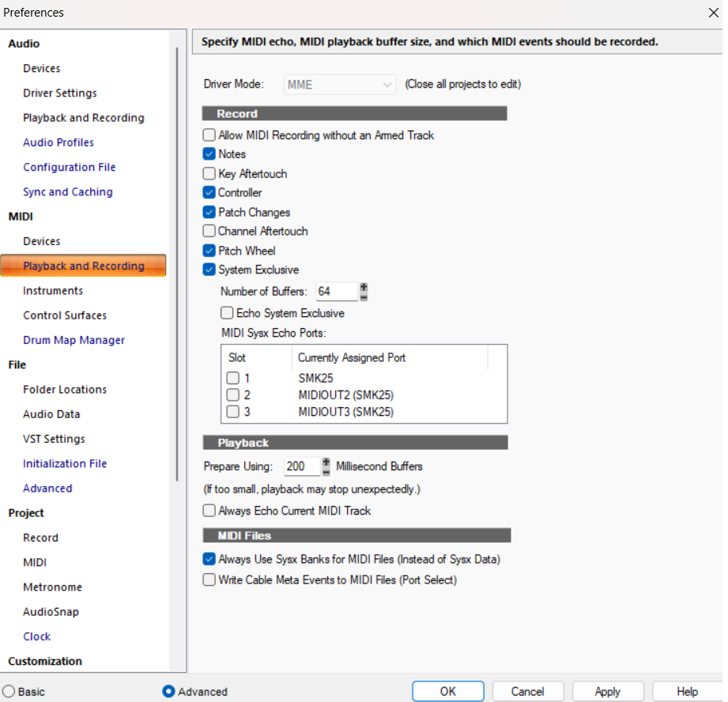Open Audio Driver Settings page
The image size is (728, 702).
pyautogui.click(x=60, y=93)
